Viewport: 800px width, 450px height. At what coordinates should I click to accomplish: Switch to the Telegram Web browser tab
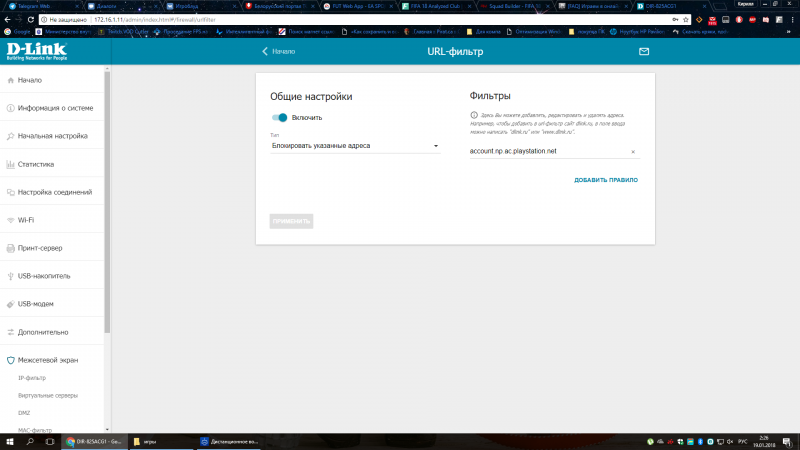(36, 5)
